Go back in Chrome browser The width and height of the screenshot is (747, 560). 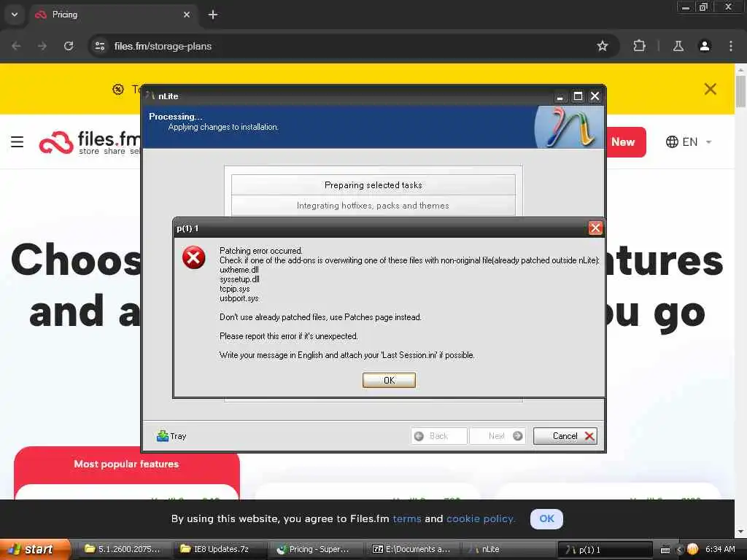(x=16, y=46)
